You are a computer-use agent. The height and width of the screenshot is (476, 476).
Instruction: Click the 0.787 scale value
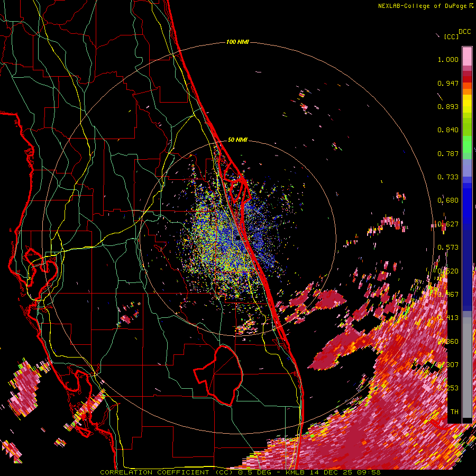pyautogui.click(x=448, y=153)
